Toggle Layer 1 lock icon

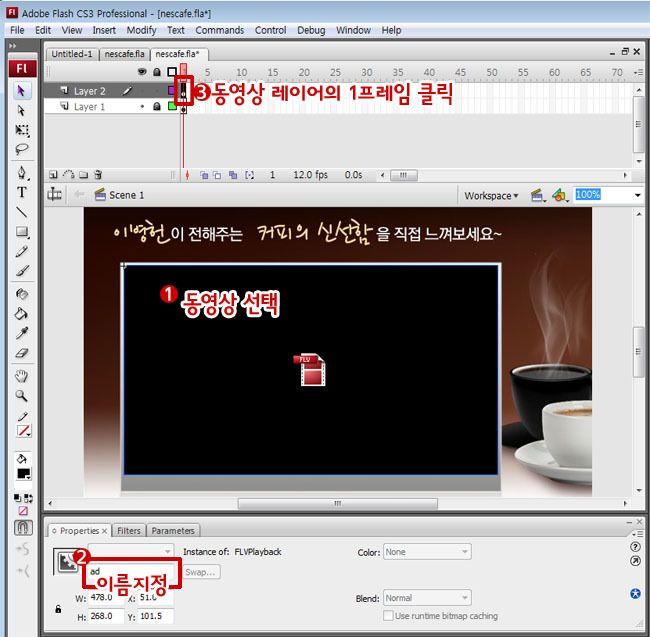tap(157, 107)
